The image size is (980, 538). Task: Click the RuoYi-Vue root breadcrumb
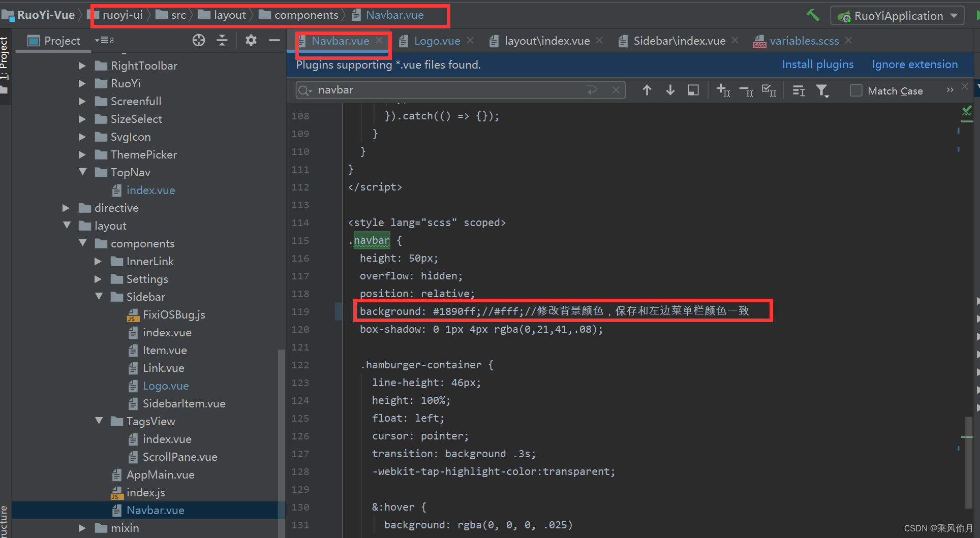(x=39, y=15)
